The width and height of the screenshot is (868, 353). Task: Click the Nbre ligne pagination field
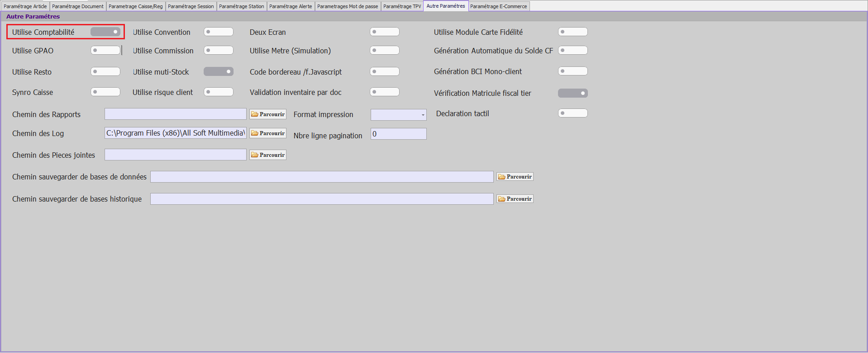click(399, 134)
